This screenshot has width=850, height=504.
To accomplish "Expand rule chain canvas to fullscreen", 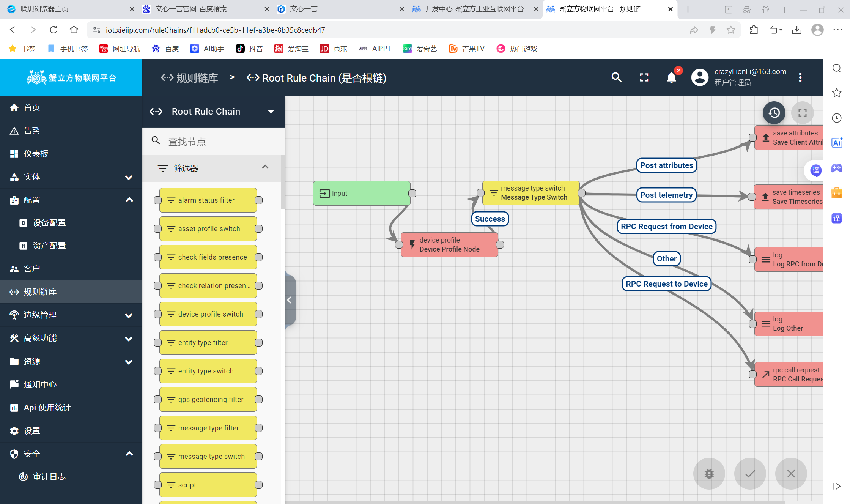I will (x=803, y=113).
